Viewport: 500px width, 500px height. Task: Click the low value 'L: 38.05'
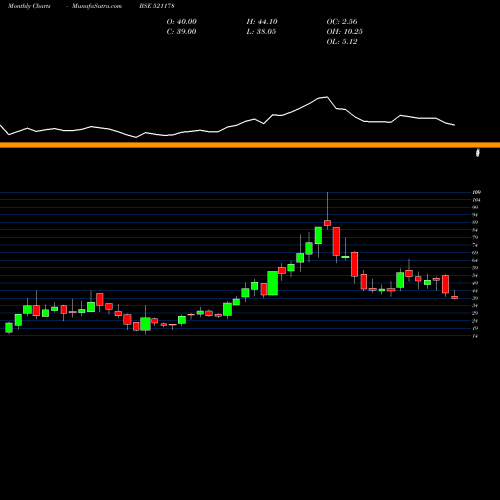(x=261, y=32)
